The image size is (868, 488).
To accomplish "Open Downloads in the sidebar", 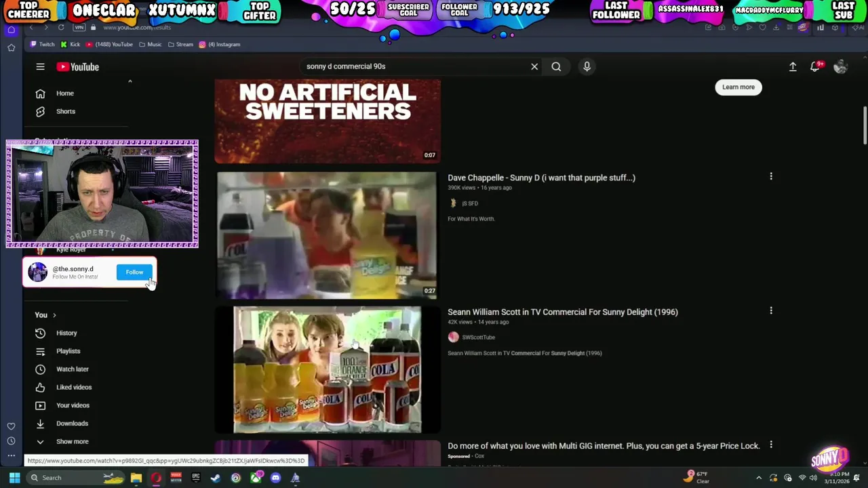I will (x=71, y=424).
